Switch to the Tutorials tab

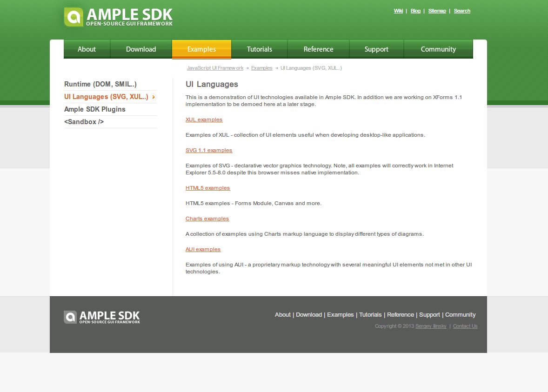[259, 49]
